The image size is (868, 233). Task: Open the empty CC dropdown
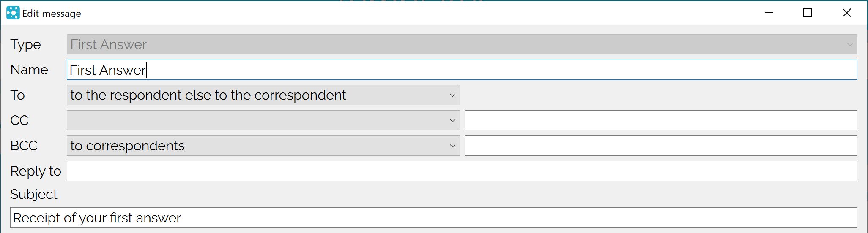point(263,120)
